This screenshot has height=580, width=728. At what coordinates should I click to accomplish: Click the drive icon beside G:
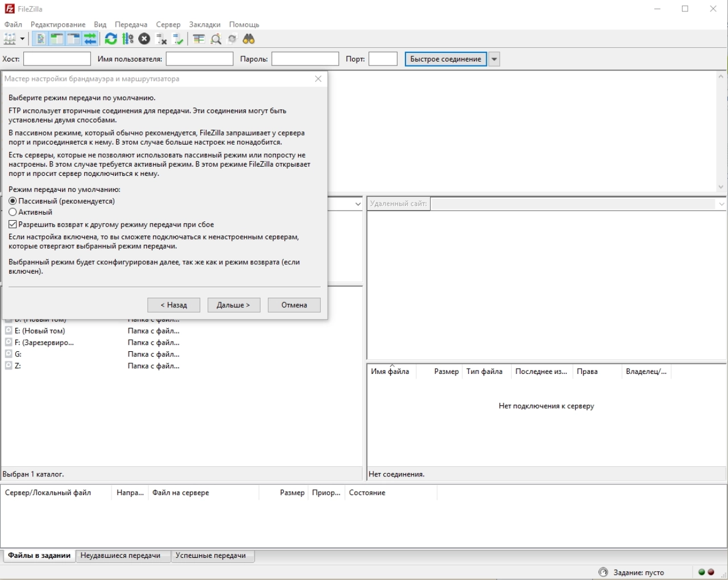click(9, 354)
